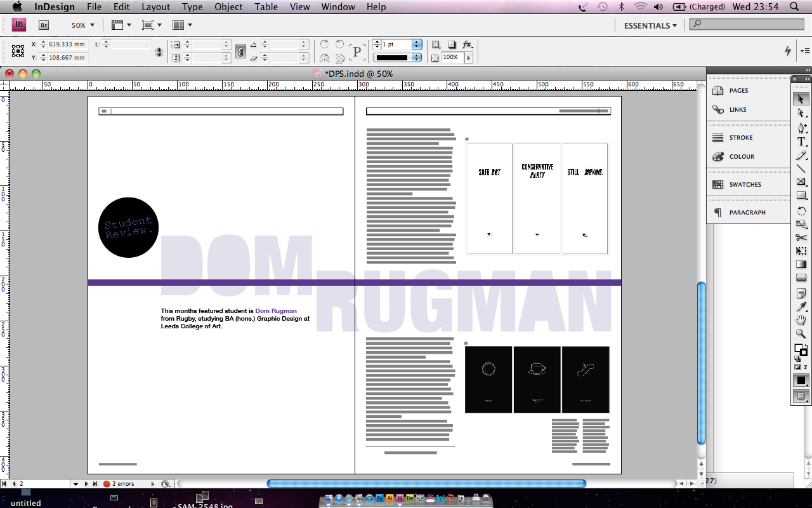Select the Gradient Feather tool

[x=801, y=278]
